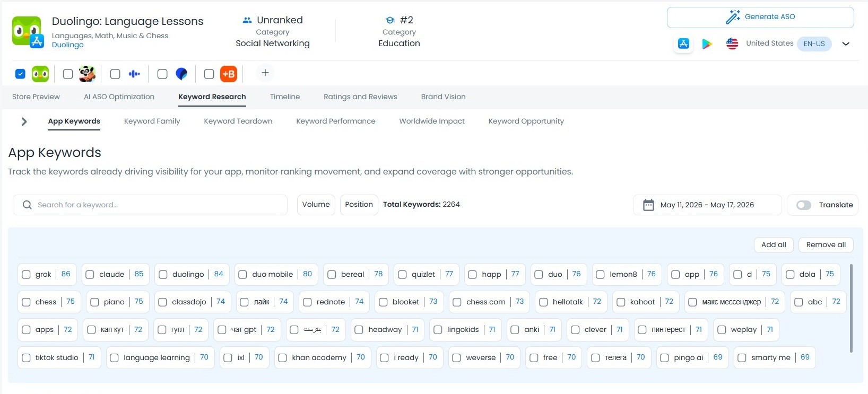Check the soundwave app checkbox
Image resolution: width=868 pixels, height=394 pixels.
115,74
